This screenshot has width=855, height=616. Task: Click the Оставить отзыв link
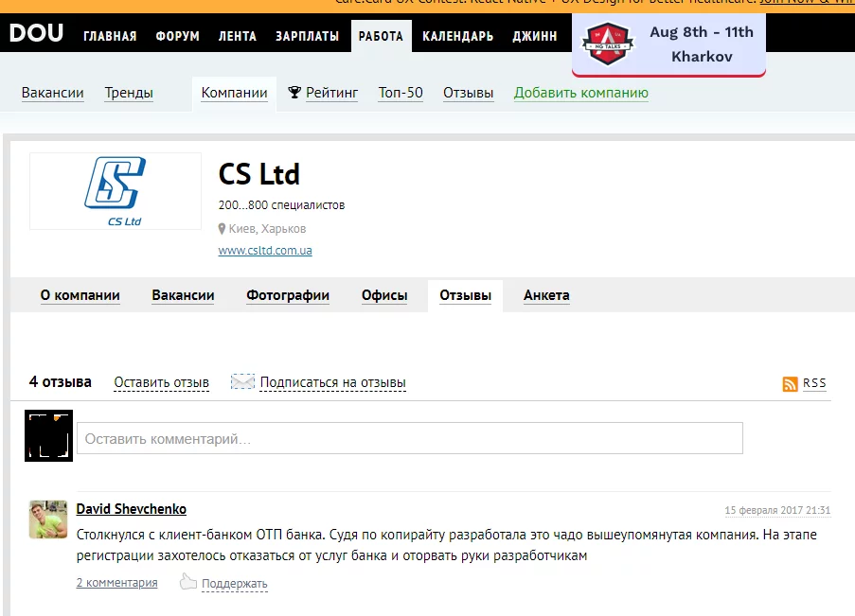point(161,382)
